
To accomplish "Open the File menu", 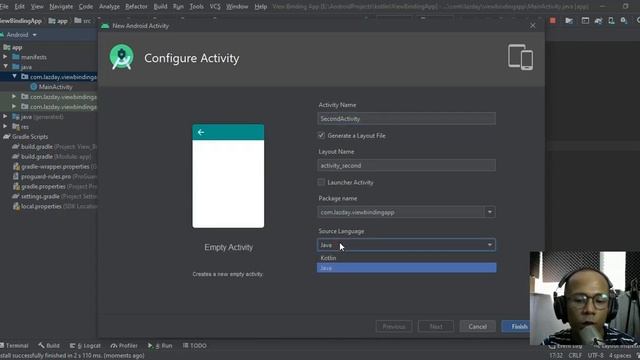I will pos(4,7).
